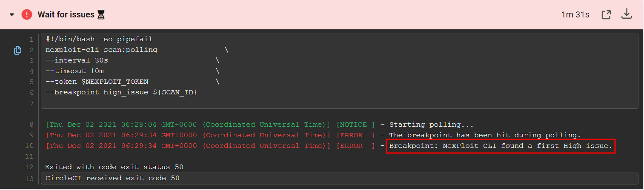Download the step log file
The width and height of the screenshot is (644, 190).
click(626, 14)
